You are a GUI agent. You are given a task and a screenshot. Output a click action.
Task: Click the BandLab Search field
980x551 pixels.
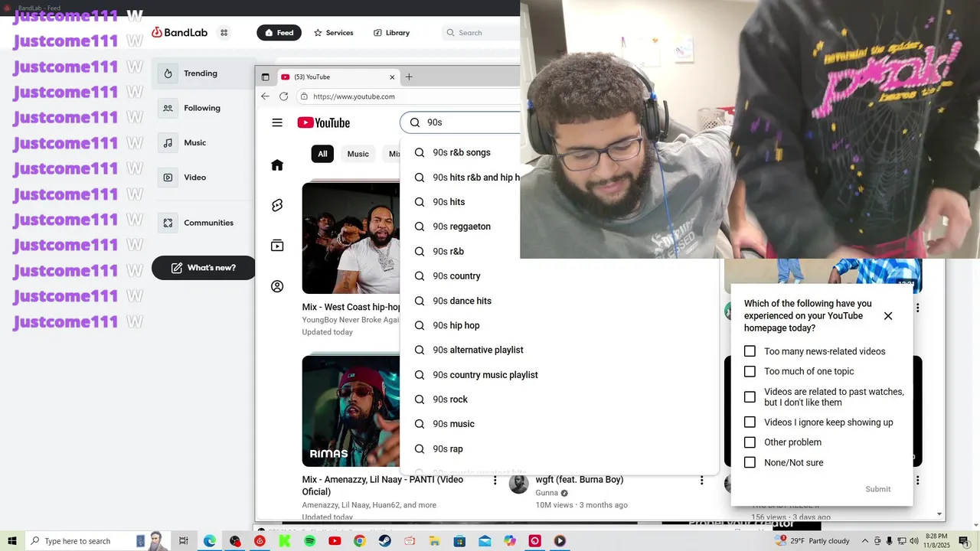click(x=481, y=33)
